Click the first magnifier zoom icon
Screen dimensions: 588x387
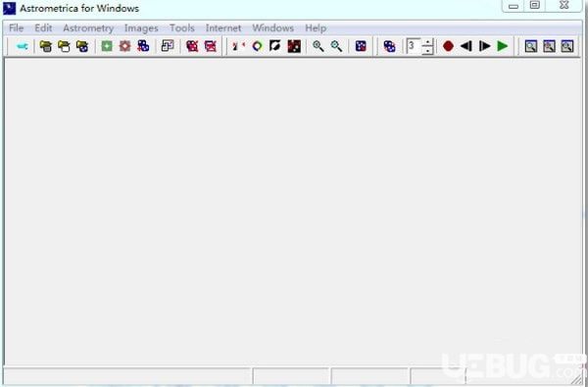pyautogui.click(x=318, y=46)
